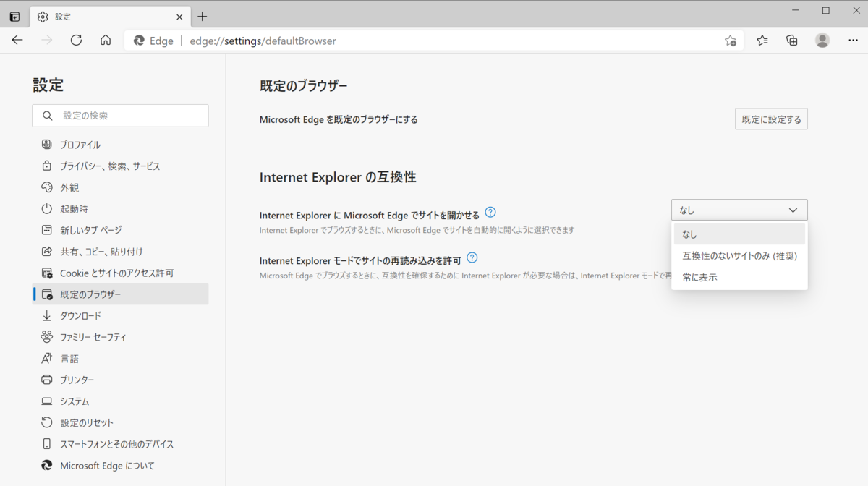Open the Collections icon
The width and height of the screenshot is (868, 486).
click(x=792, y=40)
